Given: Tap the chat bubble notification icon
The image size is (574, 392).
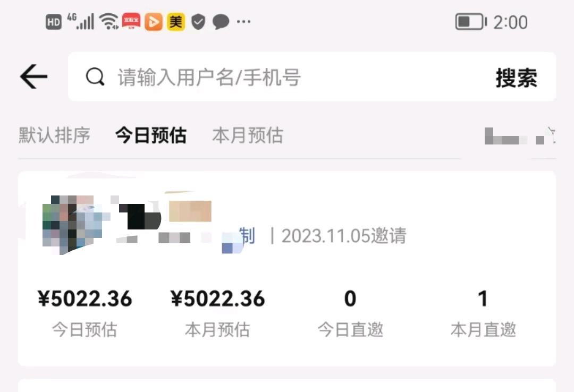Looking at the screenshot, I should [x=221, y=22].
